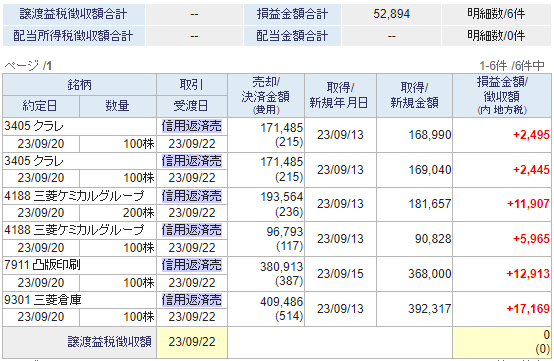Click the 損益金額/徴収額 column header
The image size is (554, 361).
pos(502,96)
